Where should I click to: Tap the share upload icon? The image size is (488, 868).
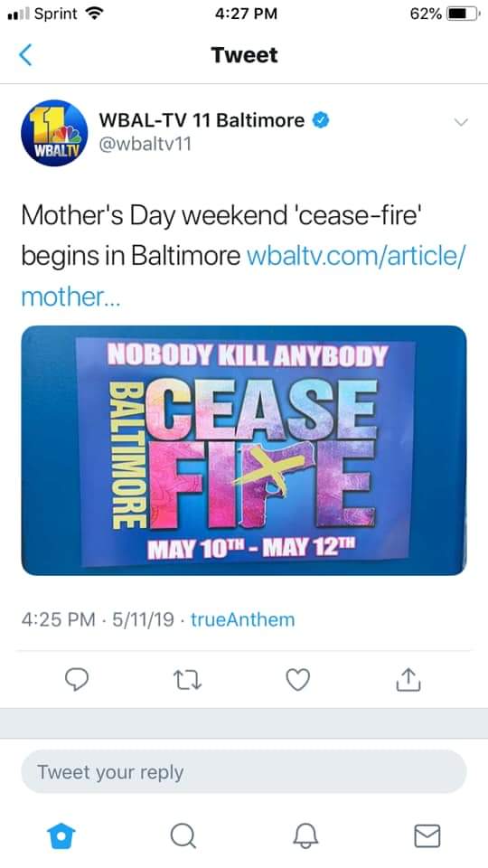[408, 679]
